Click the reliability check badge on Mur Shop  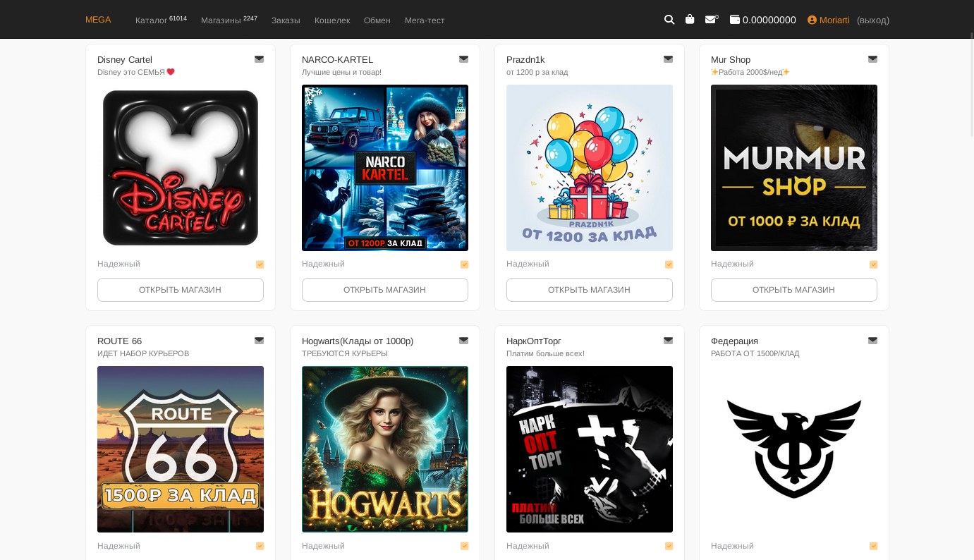tap(873, 264)
